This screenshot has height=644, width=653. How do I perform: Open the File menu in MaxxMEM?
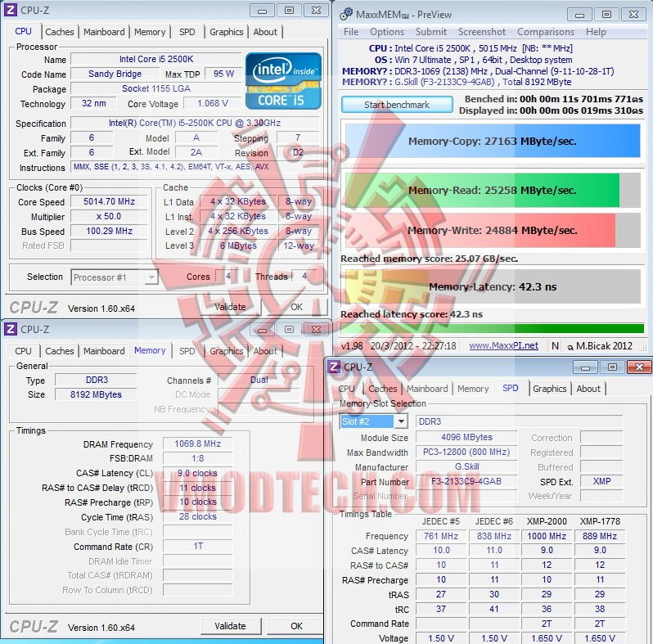(x=351, y=32)
